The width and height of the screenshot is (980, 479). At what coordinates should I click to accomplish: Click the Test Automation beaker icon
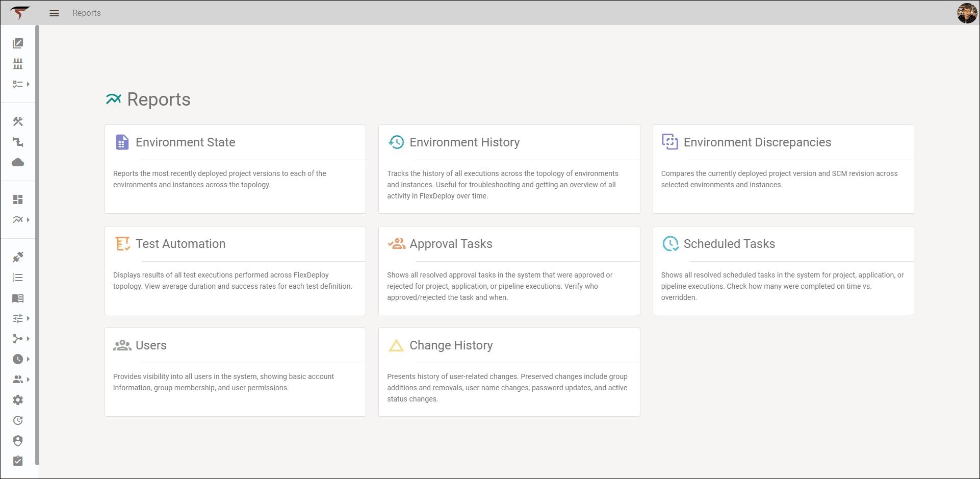click(122, 244)
